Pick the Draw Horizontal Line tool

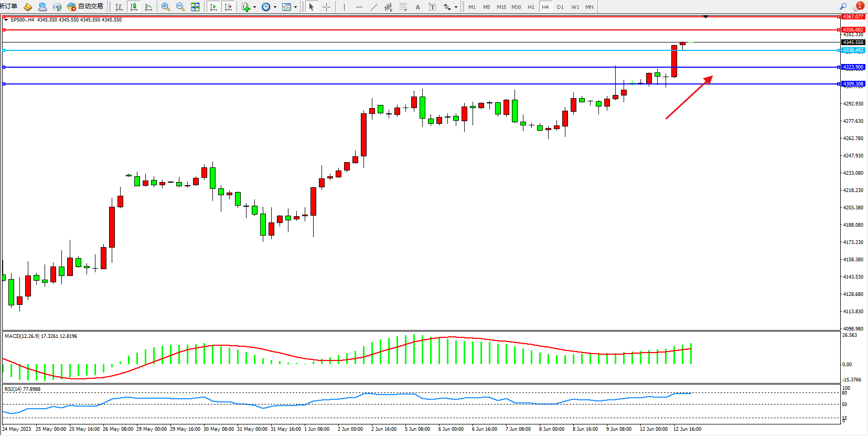coord(359,7)
